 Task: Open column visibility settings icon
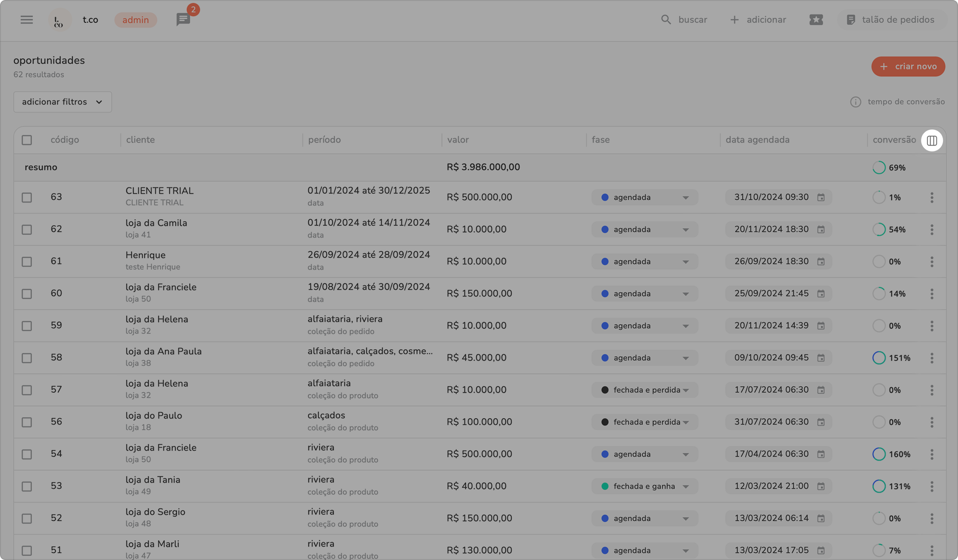[932, 140]
